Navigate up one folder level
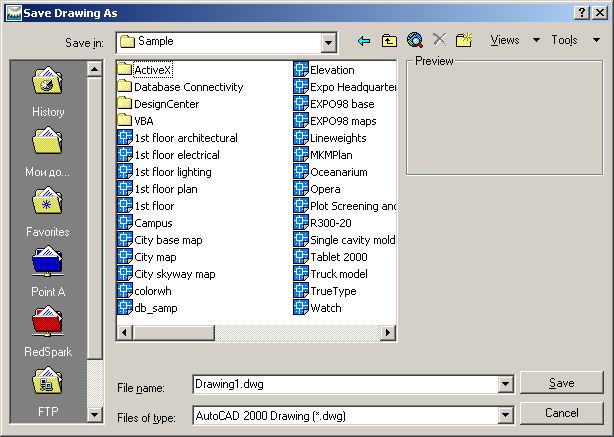 [389, 40]
